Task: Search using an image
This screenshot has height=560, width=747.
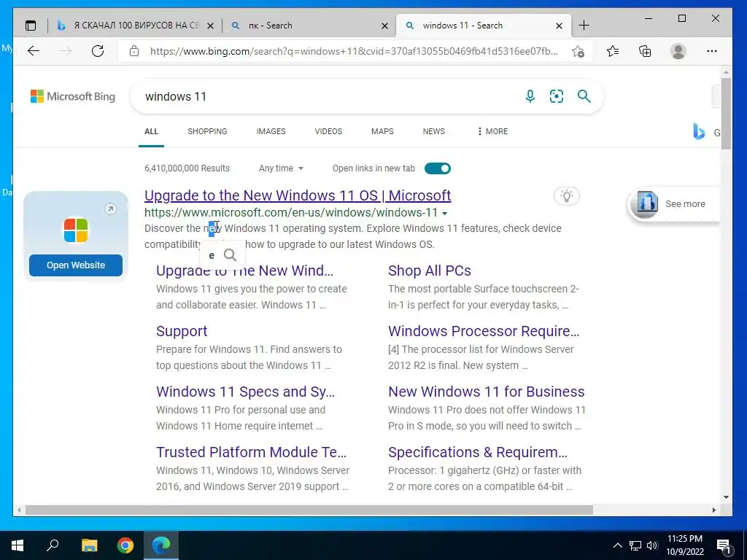Action: [557, 96]
